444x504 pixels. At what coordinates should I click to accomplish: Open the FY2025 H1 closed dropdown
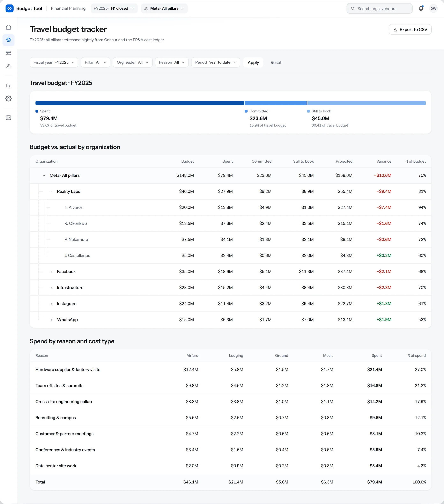(114, 8)
